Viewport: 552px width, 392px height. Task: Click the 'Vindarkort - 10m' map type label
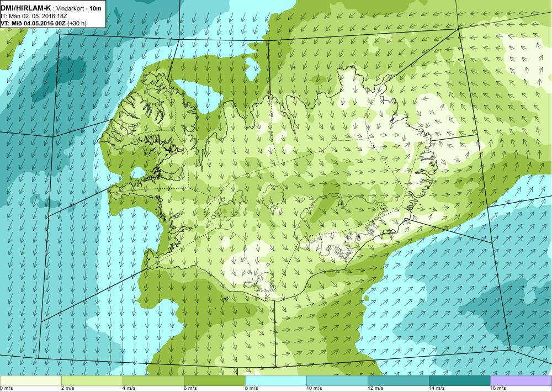(x=79, y=8)
